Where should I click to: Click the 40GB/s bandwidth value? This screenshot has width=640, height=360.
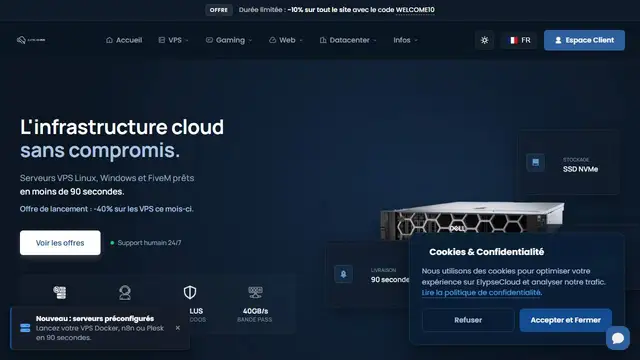pyautogui.click(x=256, y=311)
